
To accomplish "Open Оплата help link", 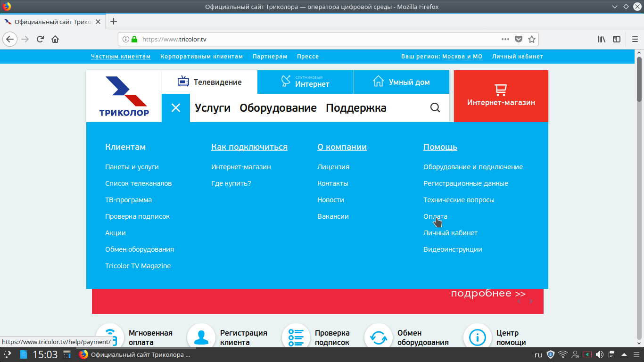I will [x=435, y=216].
